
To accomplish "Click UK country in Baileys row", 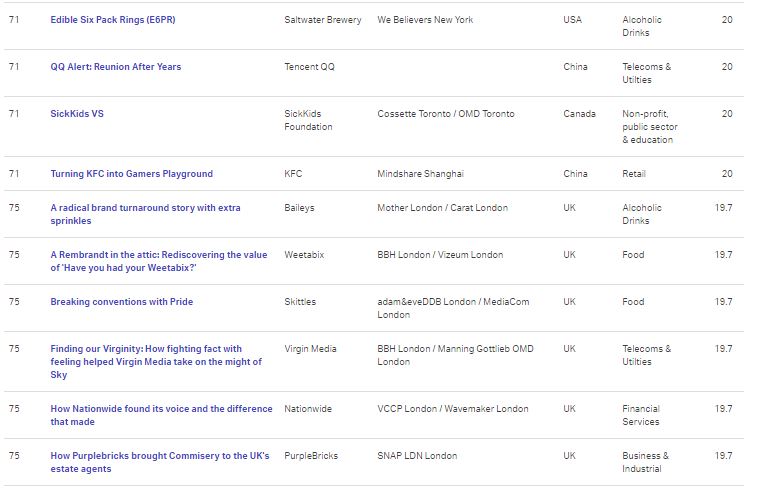I will coord(570,208).
